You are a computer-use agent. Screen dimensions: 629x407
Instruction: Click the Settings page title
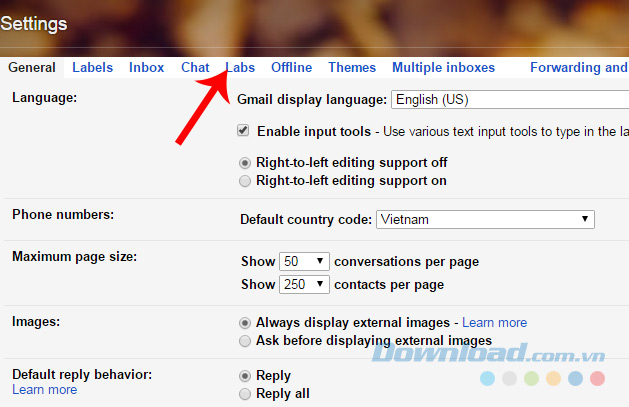34,24
